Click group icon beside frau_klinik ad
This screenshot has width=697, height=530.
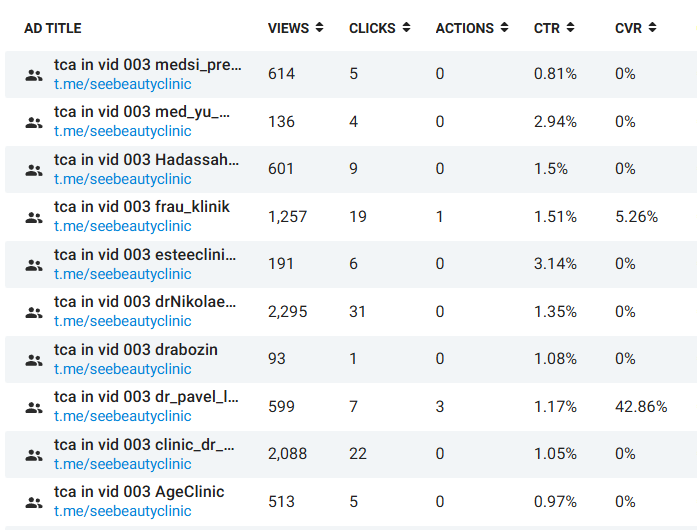point(34,217)
